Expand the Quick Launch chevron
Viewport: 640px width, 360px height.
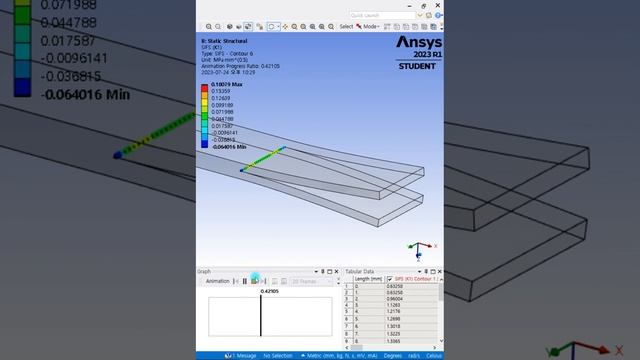coord(420,16)
